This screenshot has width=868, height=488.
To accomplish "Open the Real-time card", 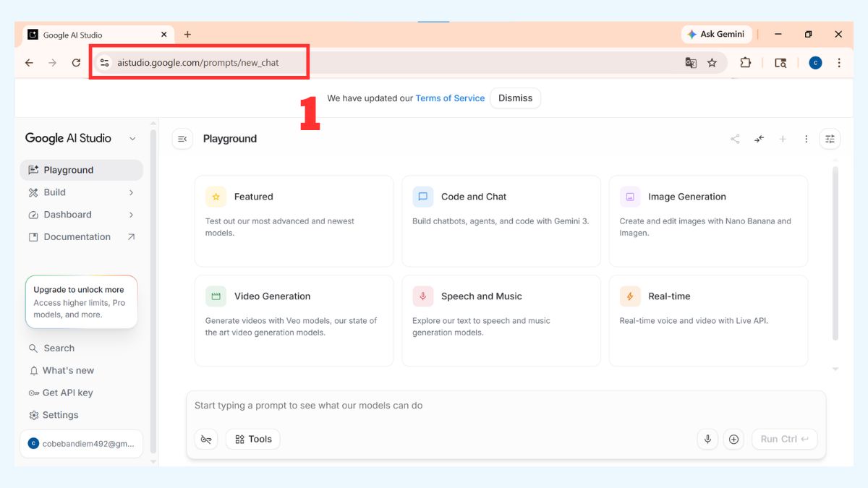I will [x=708, y=320].
